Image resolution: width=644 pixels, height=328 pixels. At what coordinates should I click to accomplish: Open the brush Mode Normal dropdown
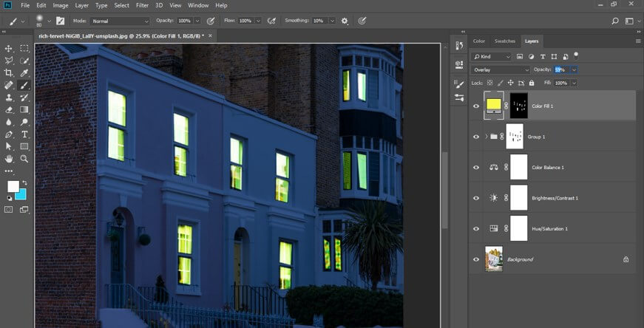click(x=120, y=21)
